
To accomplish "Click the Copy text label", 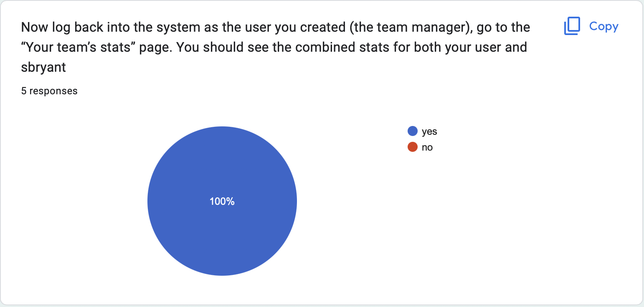I will tap(603, 26).
